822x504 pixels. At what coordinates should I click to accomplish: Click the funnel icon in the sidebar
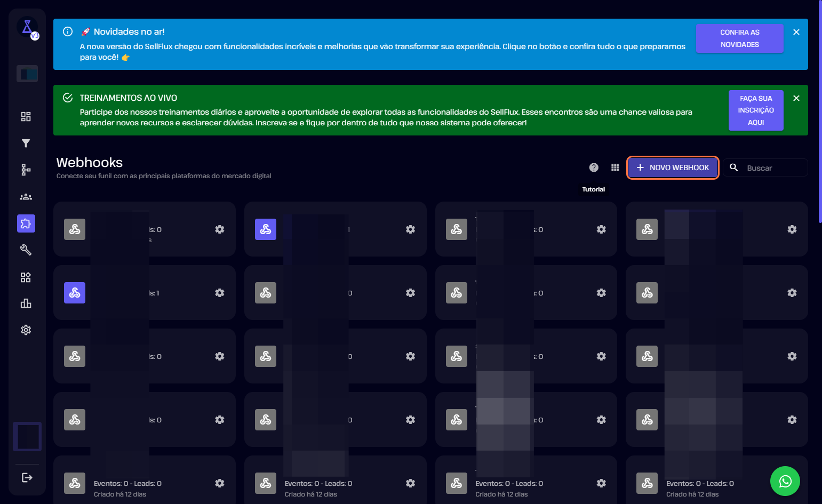(x=26, y=143)
